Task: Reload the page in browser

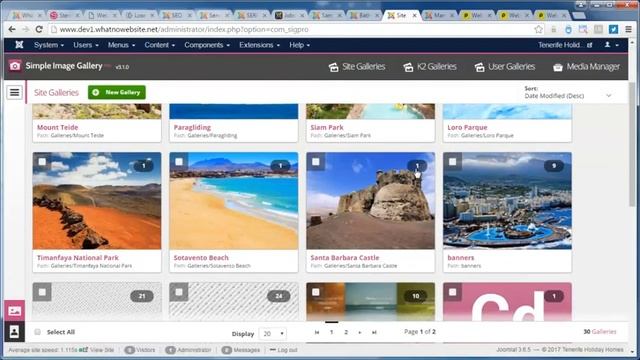Action: [x=39, y=29]
